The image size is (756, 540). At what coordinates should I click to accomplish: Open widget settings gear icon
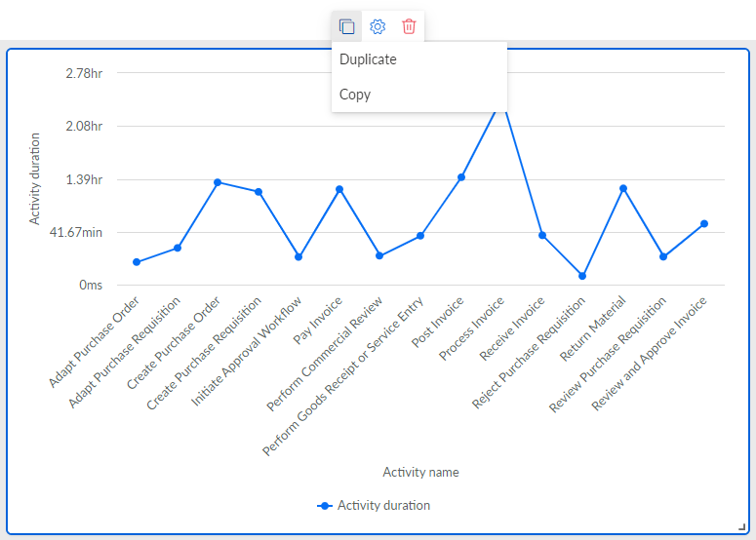(x=378, y=26)
